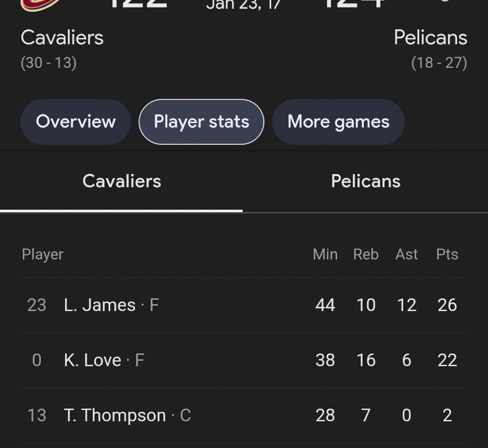The image size is (488, 448).
Task: Open L. James player details
Action: pyautogui.click(x=100, y=305)
